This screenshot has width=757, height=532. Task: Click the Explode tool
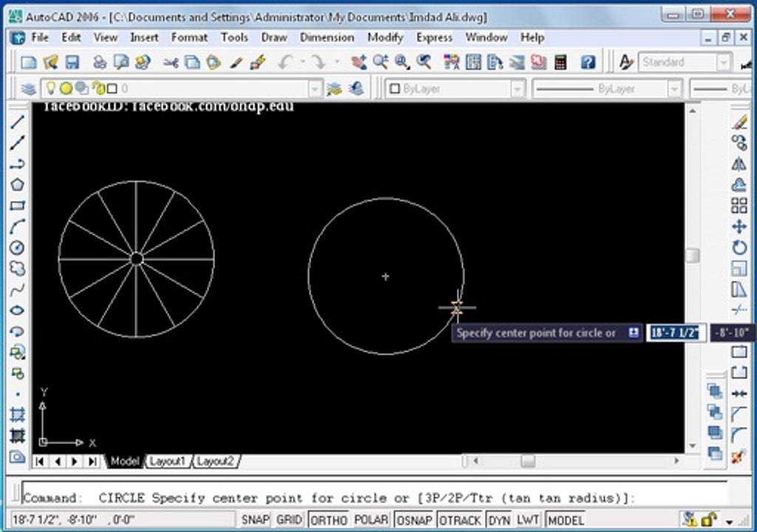[x=739, y=456]
